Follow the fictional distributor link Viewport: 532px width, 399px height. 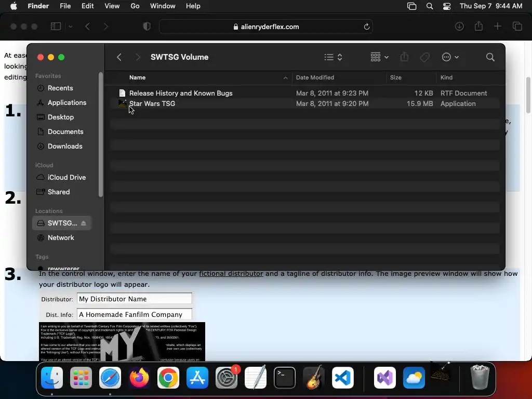click(x=231, y=273)
